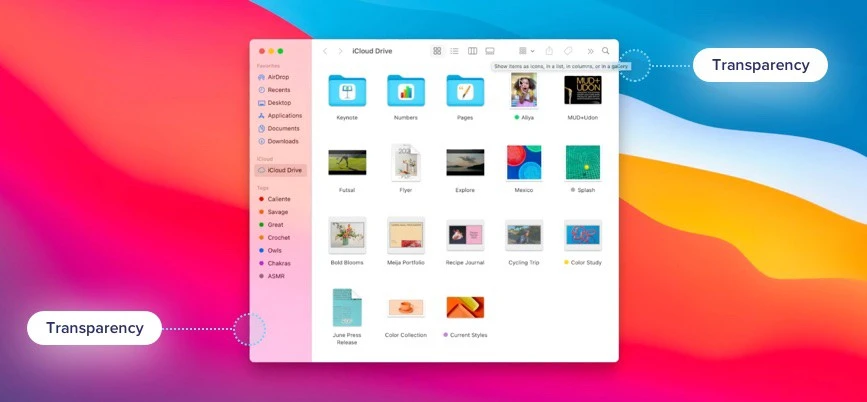Select the Current Styles file icon
Viewport: 867px width, 402px height.
[465, 307]
